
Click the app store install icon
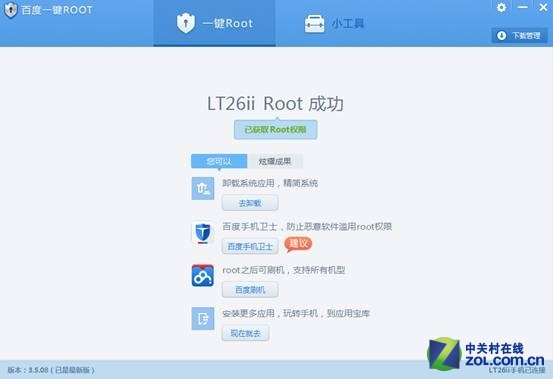[x=203, y=319]
